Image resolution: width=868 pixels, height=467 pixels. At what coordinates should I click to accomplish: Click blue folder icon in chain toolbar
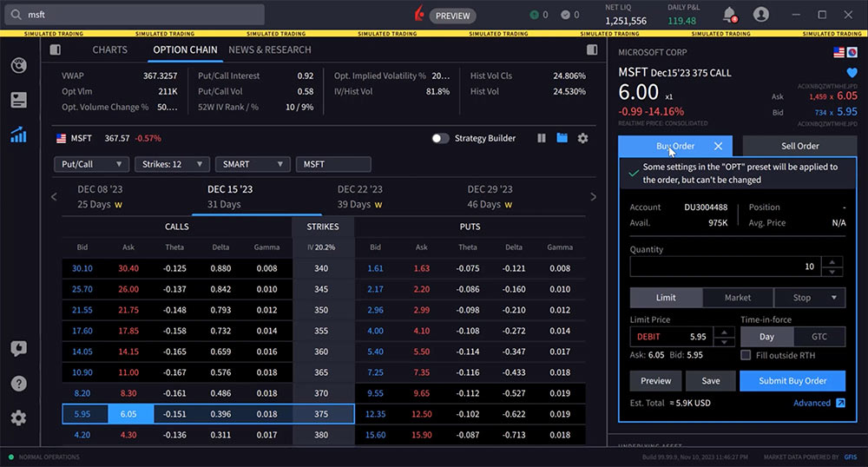pos(562,138)
